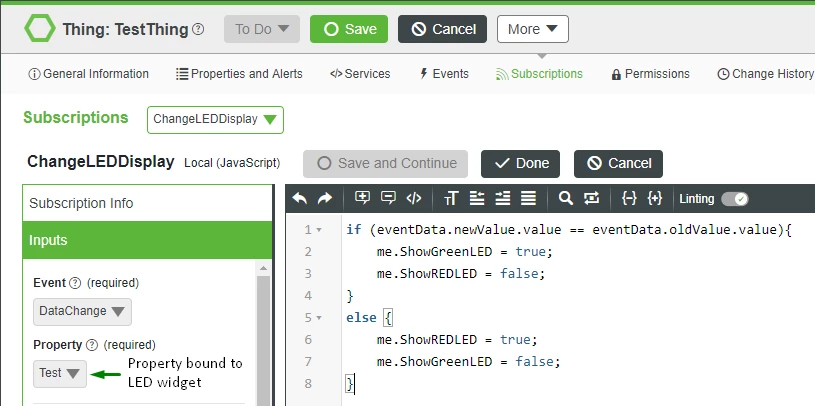Click the redo arrow in editor toolbar
815x406 pixels.
(x=325, y=199)
